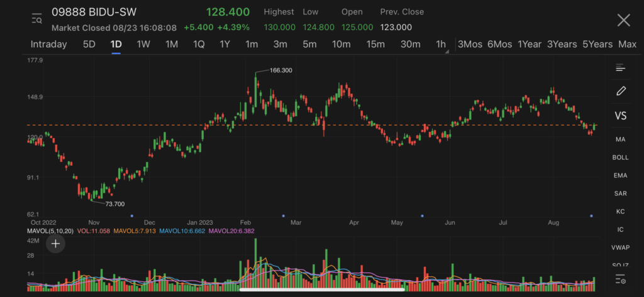This screenshot has width=644, height=297.
Task: Click the 73.700 low price label
Action: pyautogui.click(x=115, y=204)
